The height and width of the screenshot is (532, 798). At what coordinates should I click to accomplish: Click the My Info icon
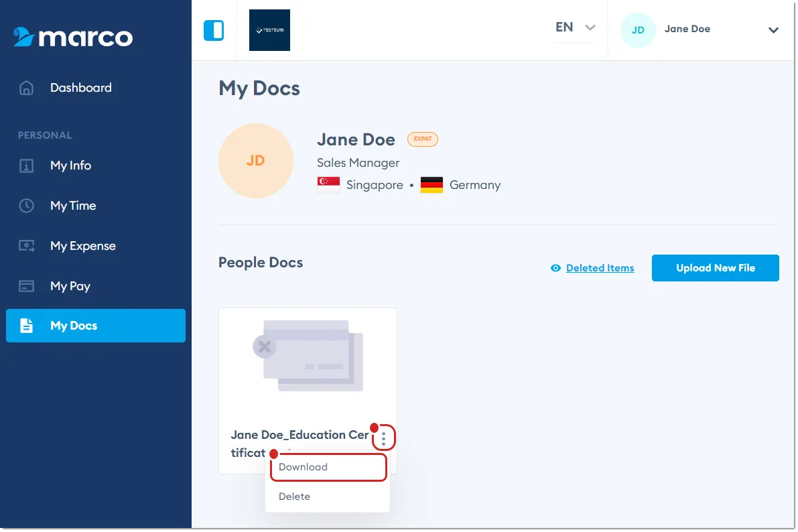coord(26,165)
